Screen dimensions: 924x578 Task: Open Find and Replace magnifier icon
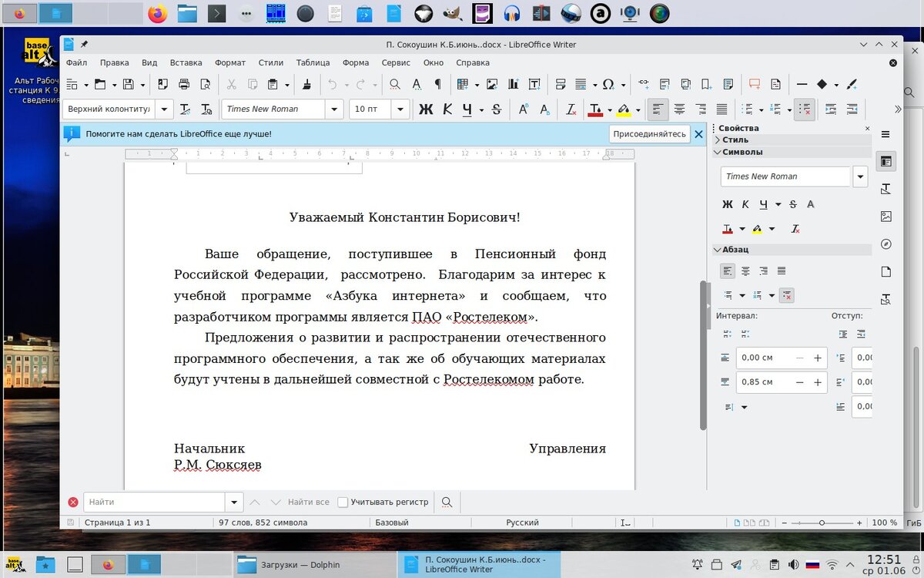pyautogui.click(x=394, y=84)
